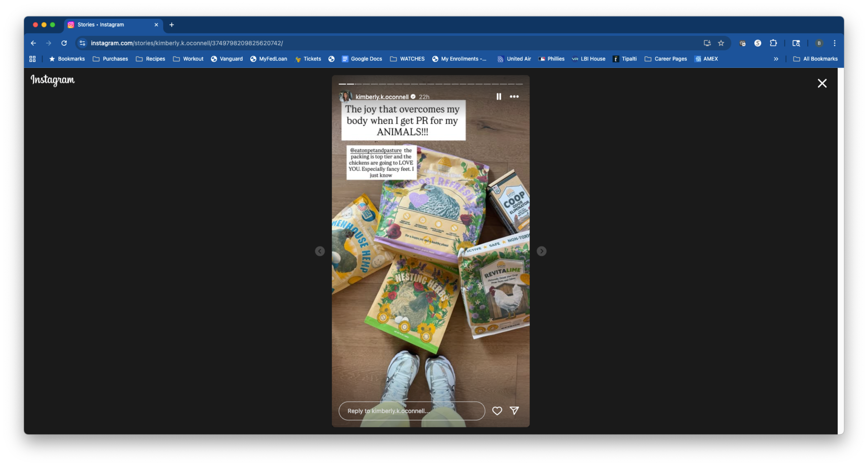Tap the @eatonpetandpasture mention
Viewport: 868px width, 466px height.
pyautogui.click(x=376, y=150)
